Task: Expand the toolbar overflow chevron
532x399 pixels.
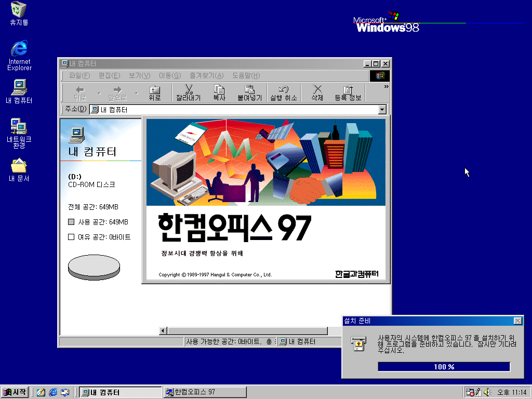Action: [386, 87]
